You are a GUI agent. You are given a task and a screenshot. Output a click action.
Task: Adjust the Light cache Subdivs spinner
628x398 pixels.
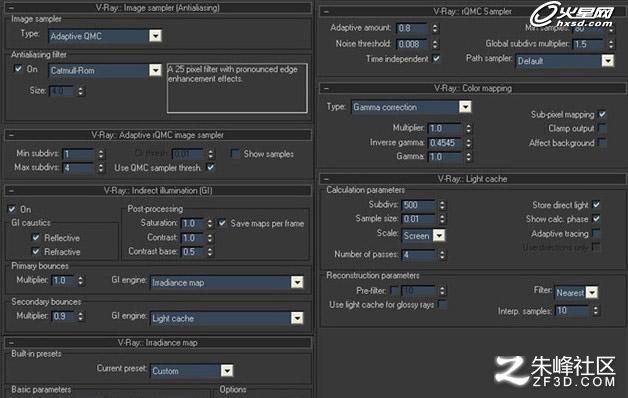point(442,205)
